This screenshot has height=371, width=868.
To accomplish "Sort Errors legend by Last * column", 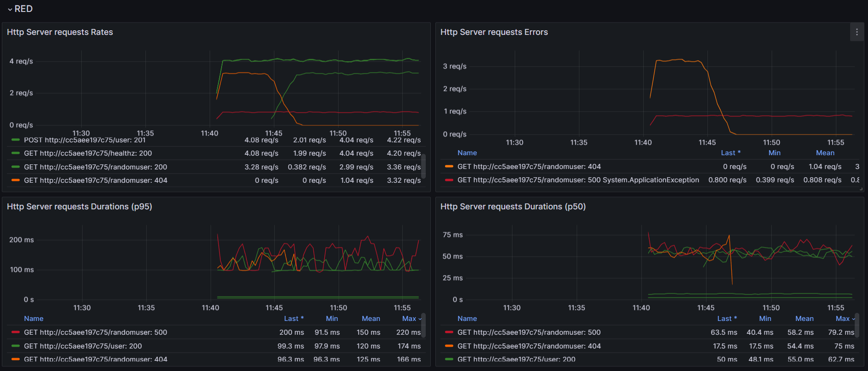I will click(730, 153).
